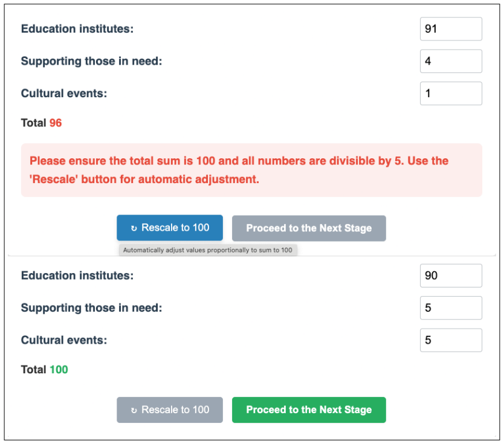The height and width of the screenshot is (444, 504).
Task: Click into the Cultural events field showing 5
Action: (451, 340)
